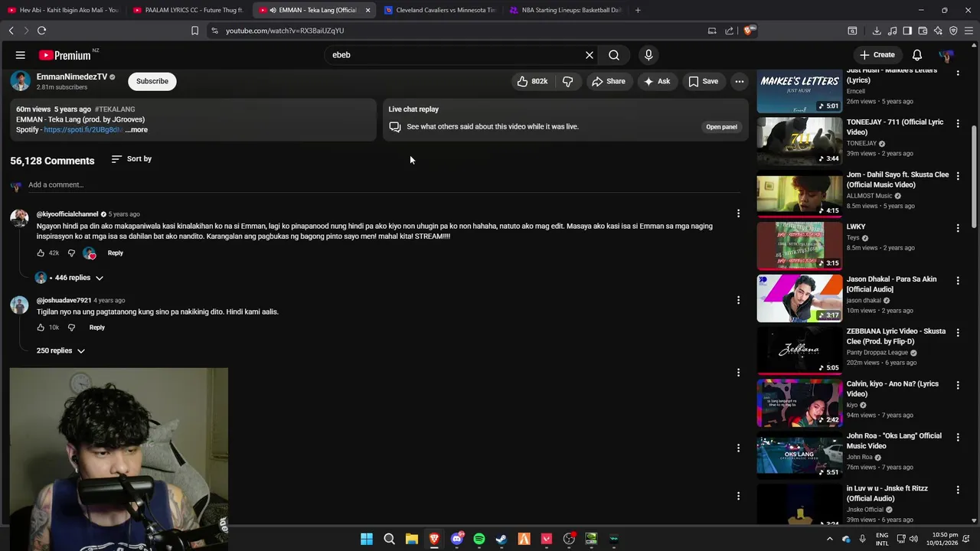The height and width of the screenshot is (551, 980).
Task: Expand description with ...more
Action: tap(137, 130)
